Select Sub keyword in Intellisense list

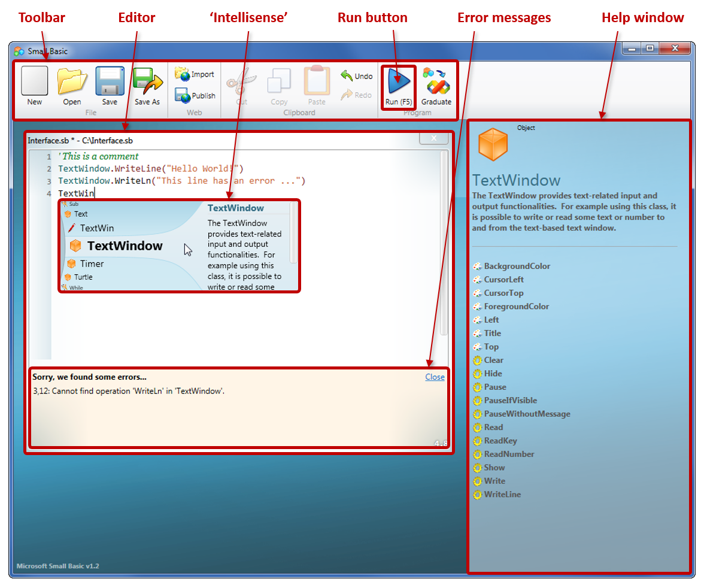coord(70,204)
